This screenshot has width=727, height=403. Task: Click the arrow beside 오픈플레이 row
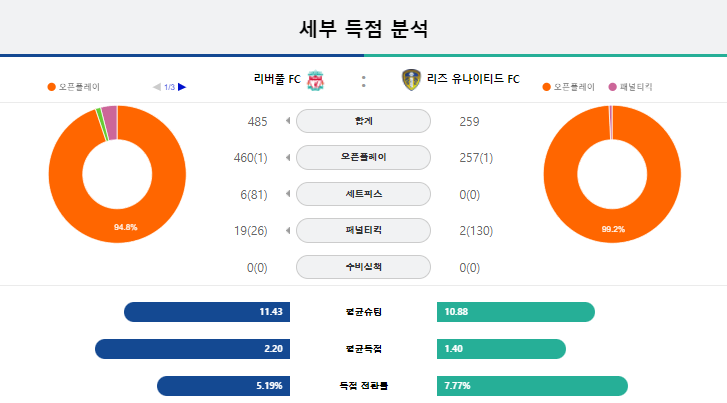click(x=288, y=157)
